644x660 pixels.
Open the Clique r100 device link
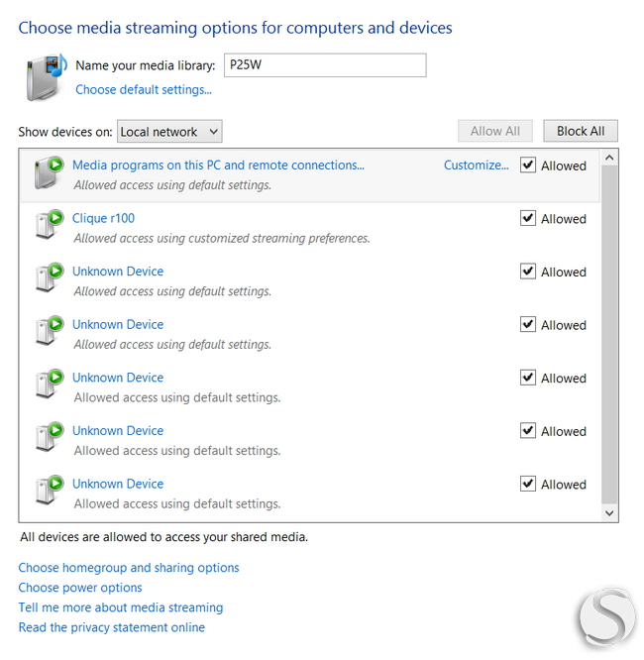tap(104, 218)
